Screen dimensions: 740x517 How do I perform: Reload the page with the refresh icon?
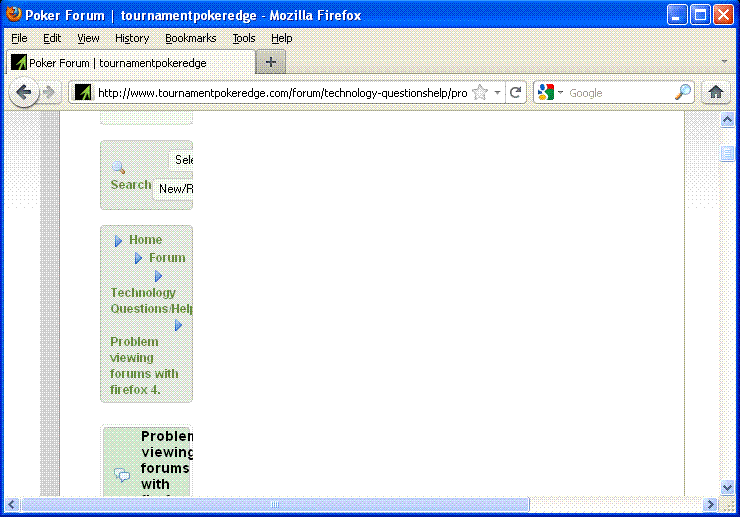515,92
